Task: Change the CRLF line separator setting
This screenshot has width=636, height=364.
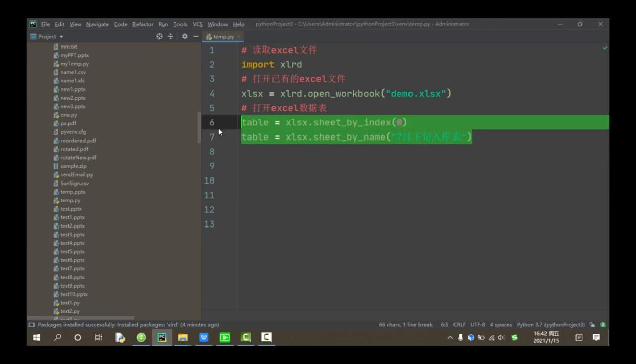Action: (459, 325)
